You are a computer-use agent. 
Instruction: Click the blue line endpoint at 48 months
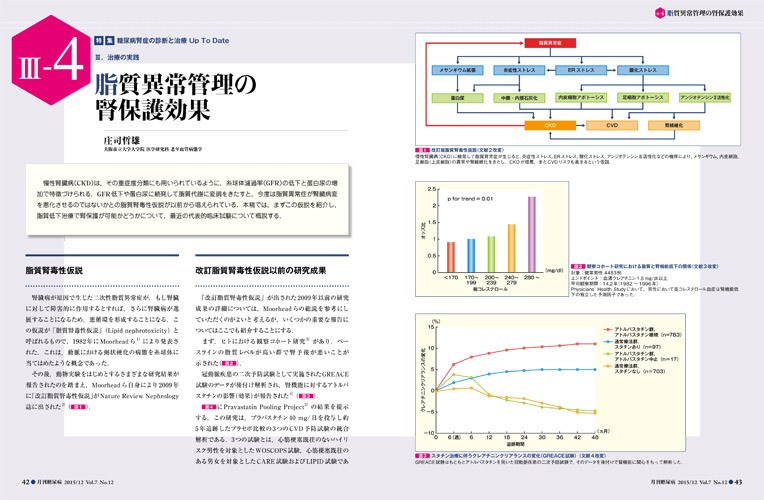[x=595, y=369]
